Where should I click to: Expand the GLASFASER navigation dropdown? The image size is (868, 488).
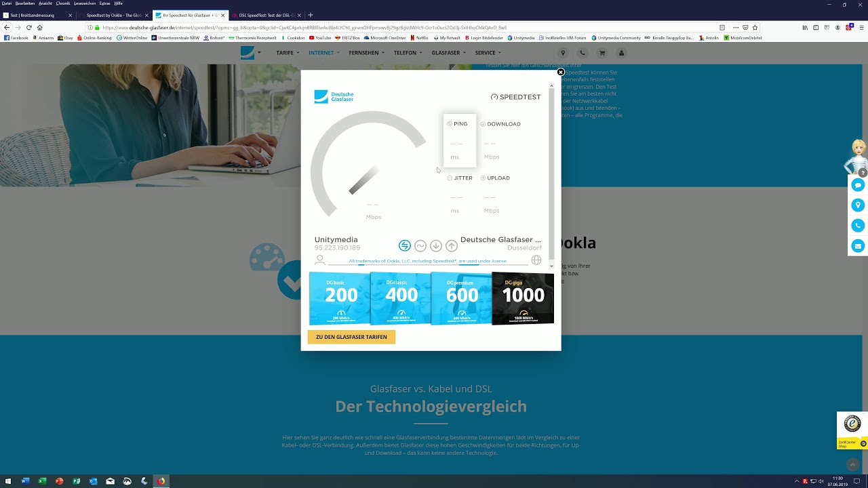tap(449, 53)
